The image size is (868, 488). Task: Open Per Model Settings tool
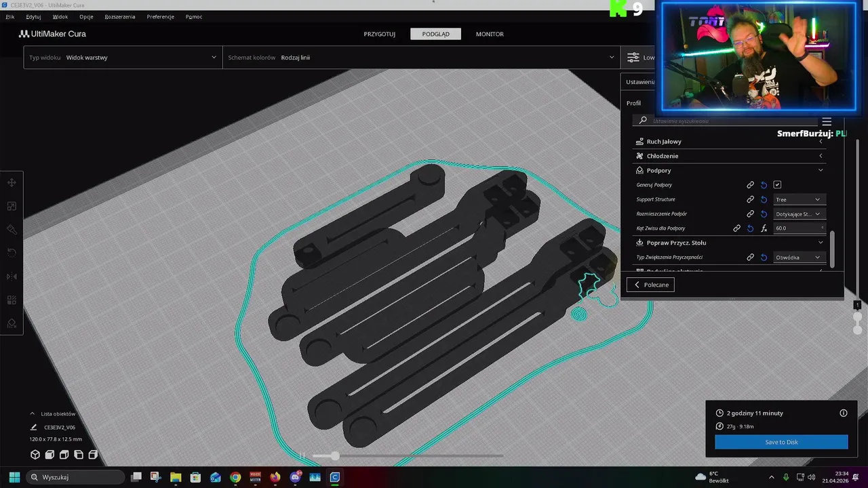[x=12, y=300]
